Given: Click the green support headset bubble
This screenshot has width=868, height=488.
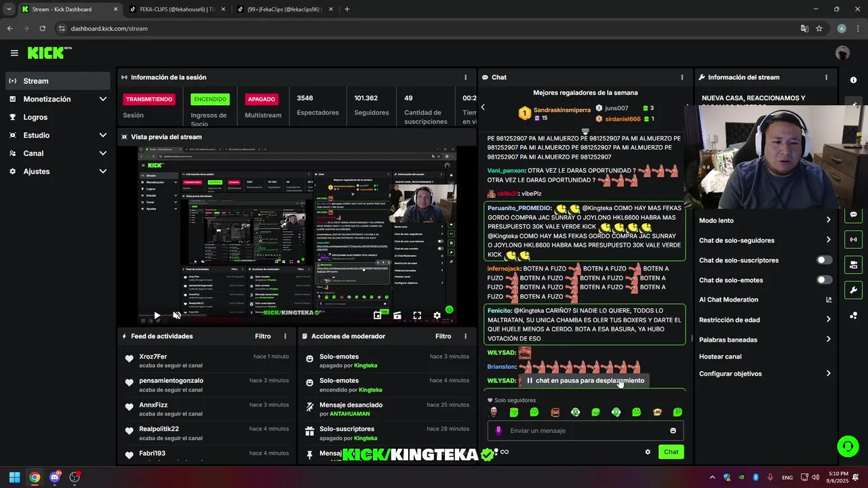Looking at the screenshot, I should [x=848, y=446].
